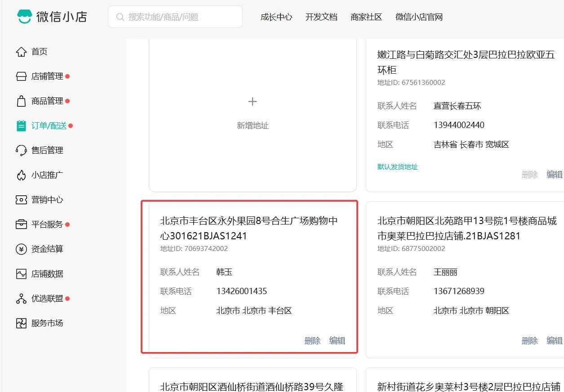The width and height of the screenshot is (564, 392).
Task: Click address ID 68775002002
Action: pyautogui.click(x=411, y=249)
